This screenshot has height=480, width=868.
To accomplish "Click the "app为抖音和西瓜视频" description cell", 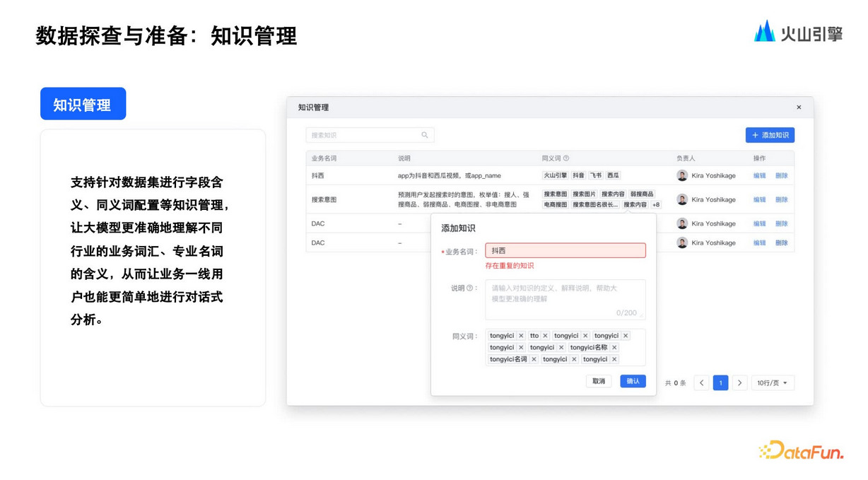I will point(449,175).
